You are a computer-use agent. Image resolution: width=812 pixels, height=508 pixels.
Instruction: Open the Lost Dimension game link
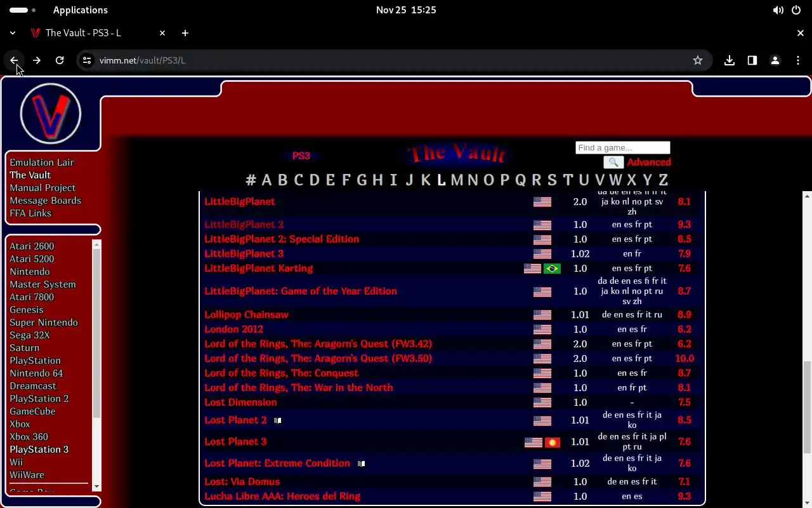pos(240,403)
